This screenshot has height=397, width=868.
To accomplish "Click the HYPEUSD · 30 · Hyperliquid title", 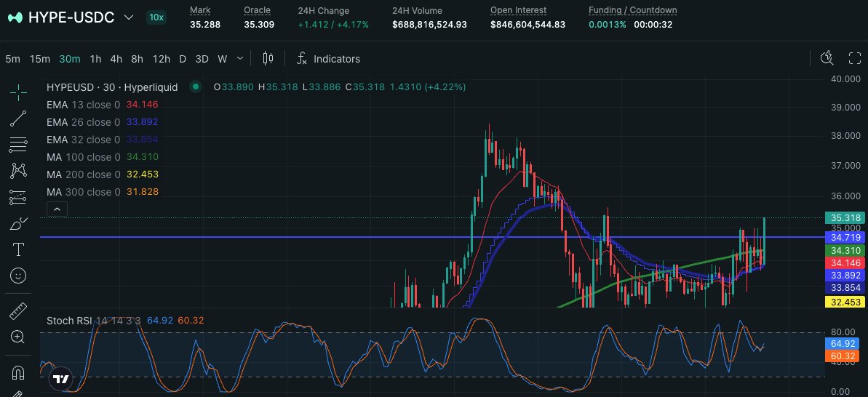I will pos(112,87).
